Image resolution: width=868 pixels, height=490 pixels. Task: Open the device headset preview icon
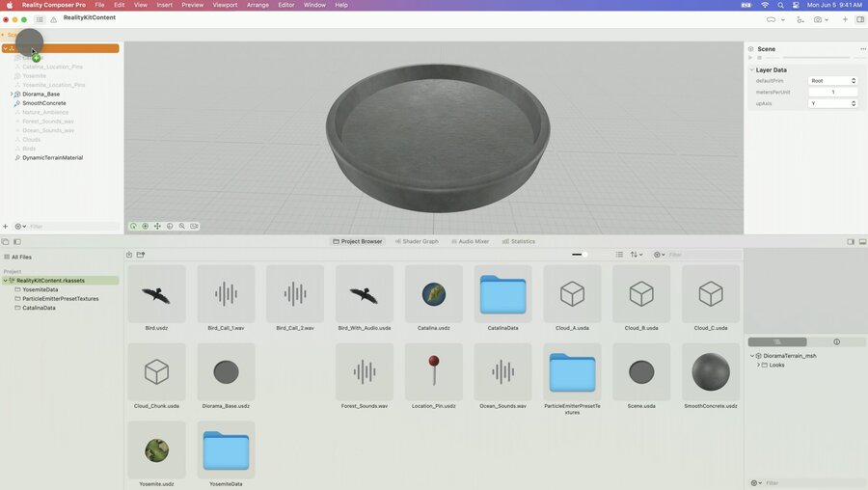[771, 20]
